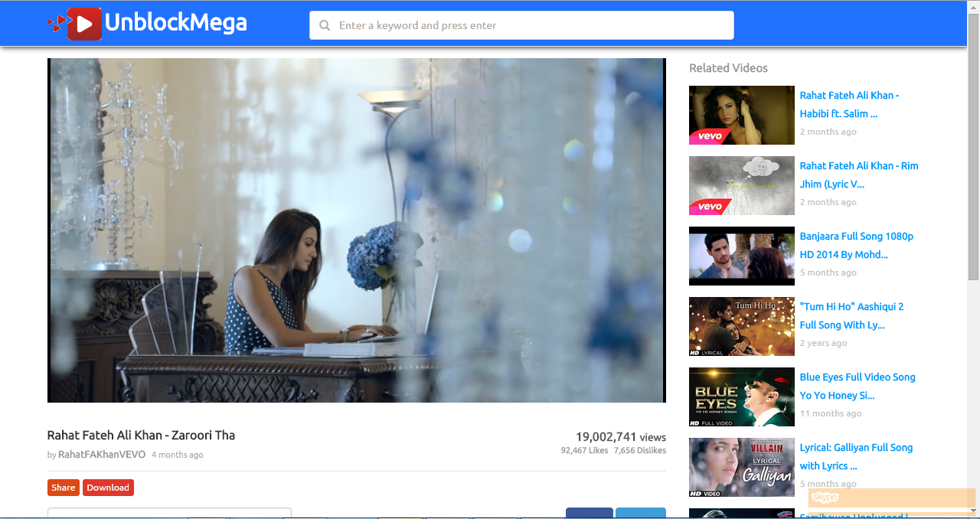Click the main video player frame
980x519 pixels.
357,230
